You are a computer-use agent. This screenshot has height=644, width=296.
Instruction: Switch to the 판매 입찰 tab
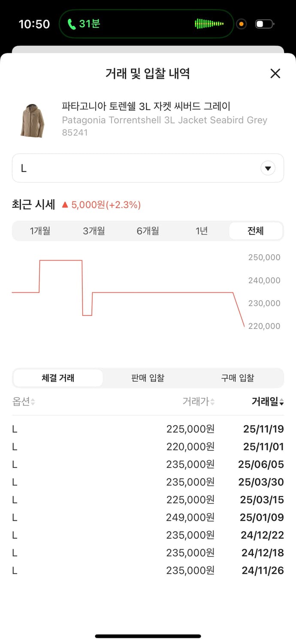[148, 378]
